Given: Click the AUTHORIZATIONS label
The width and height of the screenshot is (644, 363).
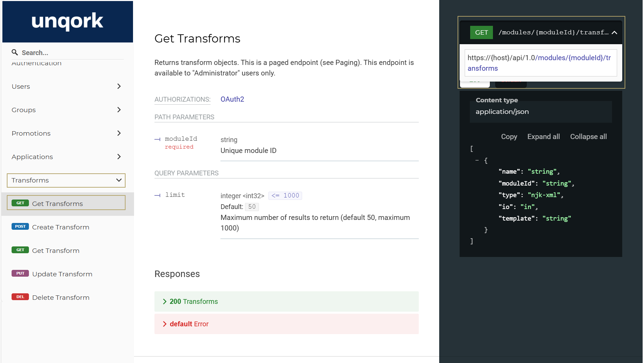Looking at the screenshot, I should 182,100.
